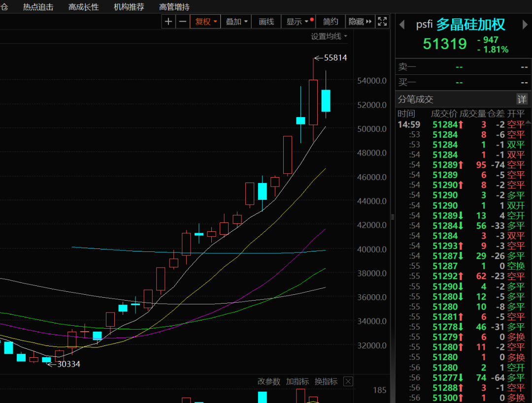Click 改参数 to edit parameters

(269, 382)
